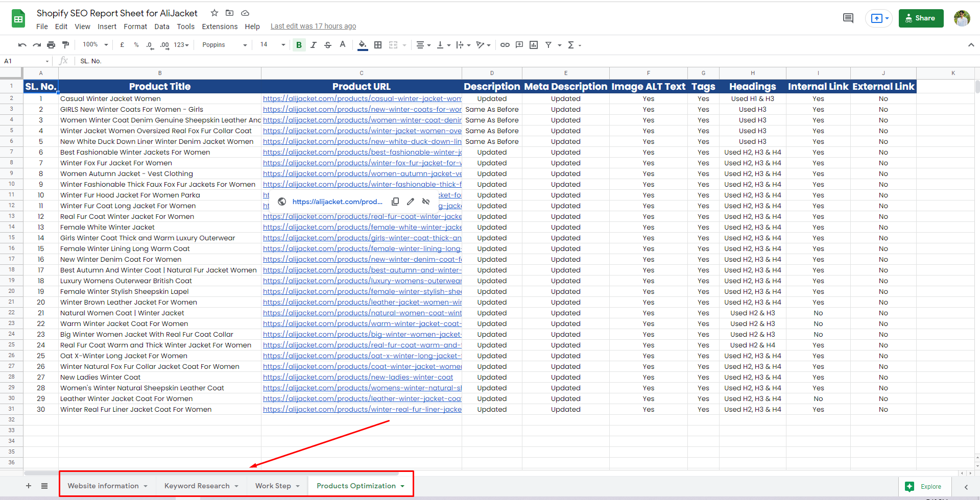
Task: Insert a link with the link icon
Action: pos(505,45)
